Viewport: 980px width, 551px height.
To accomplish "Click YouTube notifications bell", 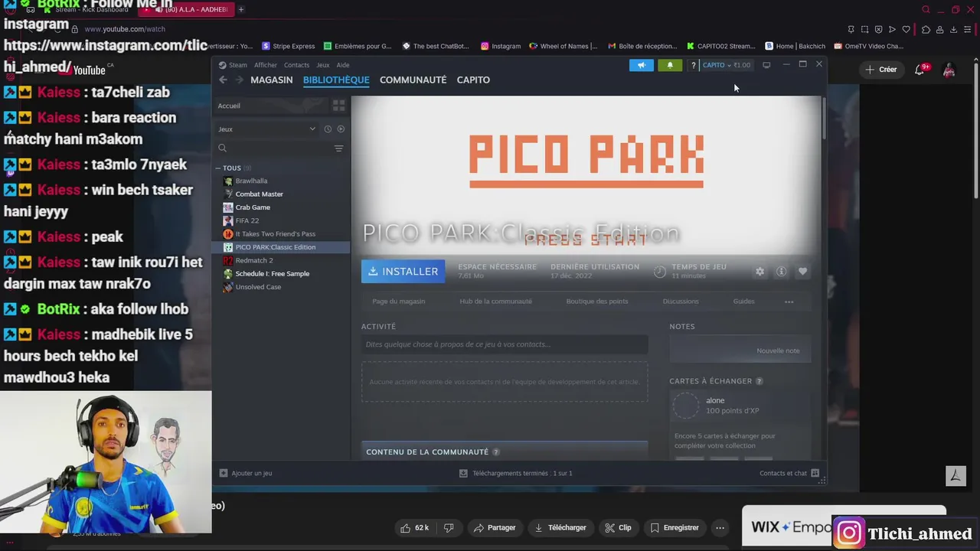I will tap(920, 70).
